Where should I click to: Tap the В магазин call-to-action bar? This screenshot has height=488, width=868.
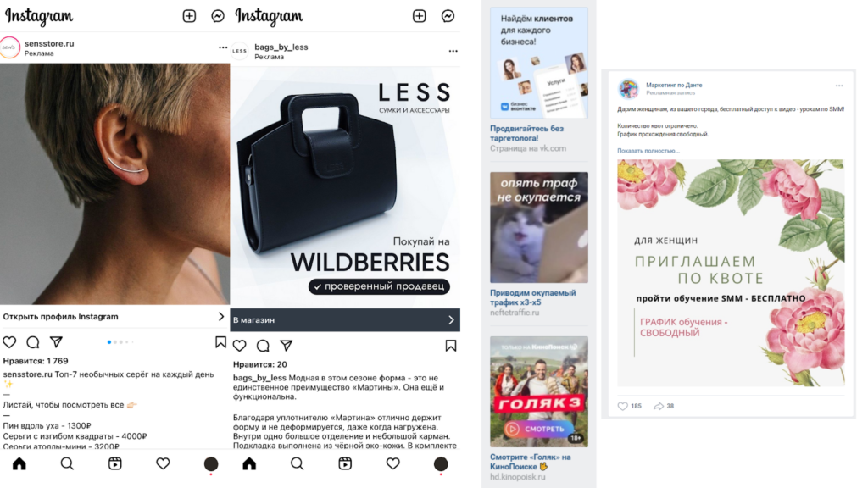345,319
